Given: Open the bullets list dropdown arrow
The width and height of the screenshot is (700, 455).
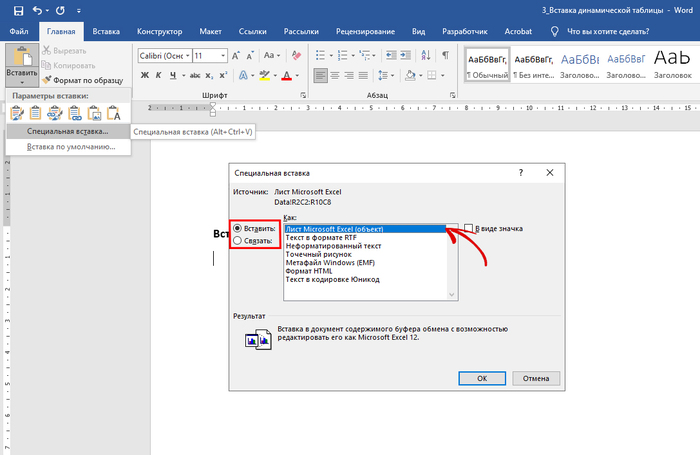Looking at the screenshot, I should coord(331,56).
